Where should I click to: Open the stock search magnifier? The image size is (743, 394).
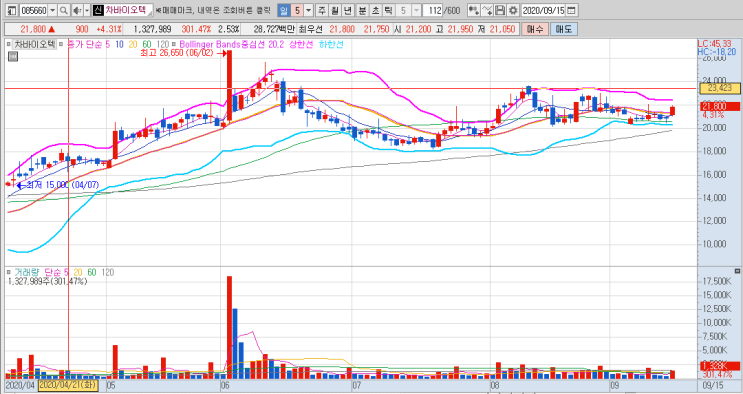[x=64, y=10]
